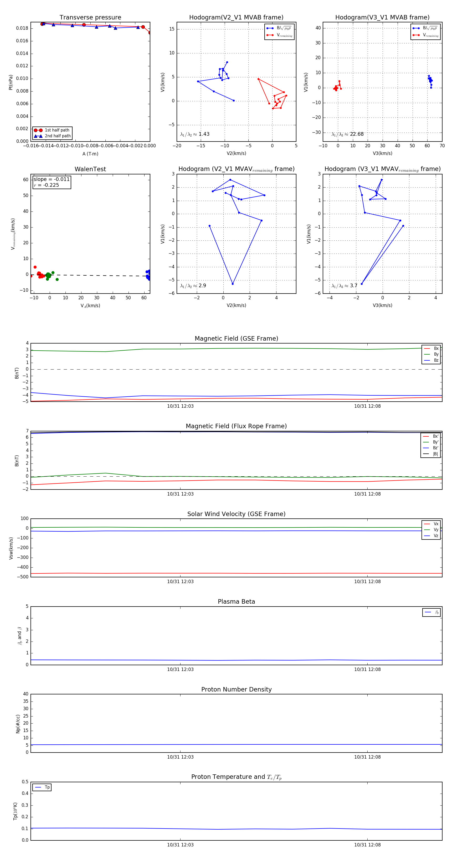Click the Vremaining legend entry in V2_V1 MVAB hodogram
This screenshot has width=473, height=868.
pyautogui.click(x=279, y=35)
